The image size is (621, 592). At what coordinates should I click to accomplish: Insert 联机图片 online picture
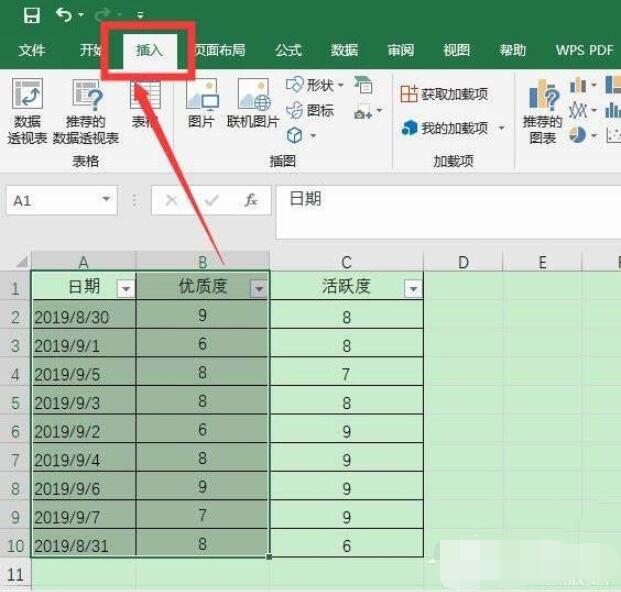point(253,103)
